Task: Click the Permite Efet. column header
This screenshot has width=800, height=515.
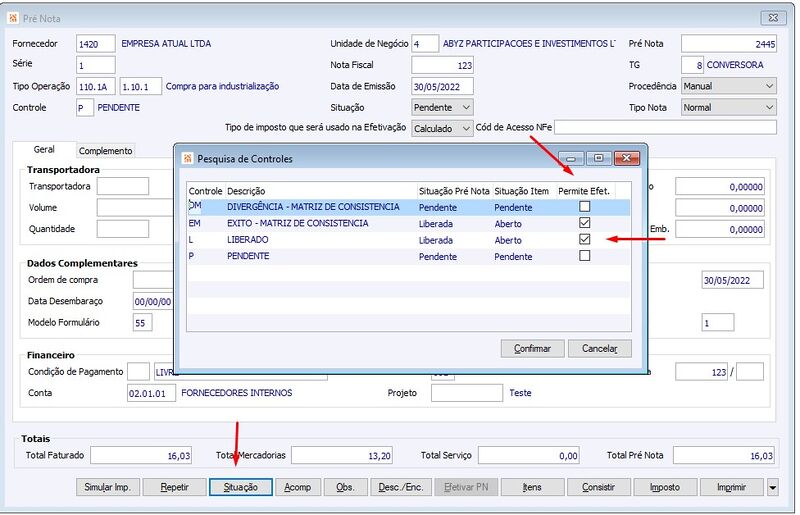Action: (586, 191)
